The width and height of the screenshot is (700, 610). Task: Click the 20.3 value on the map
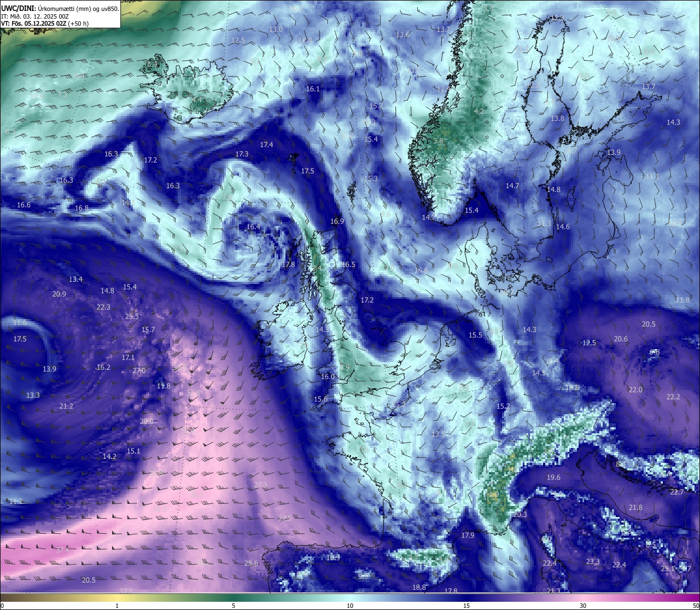520,514
